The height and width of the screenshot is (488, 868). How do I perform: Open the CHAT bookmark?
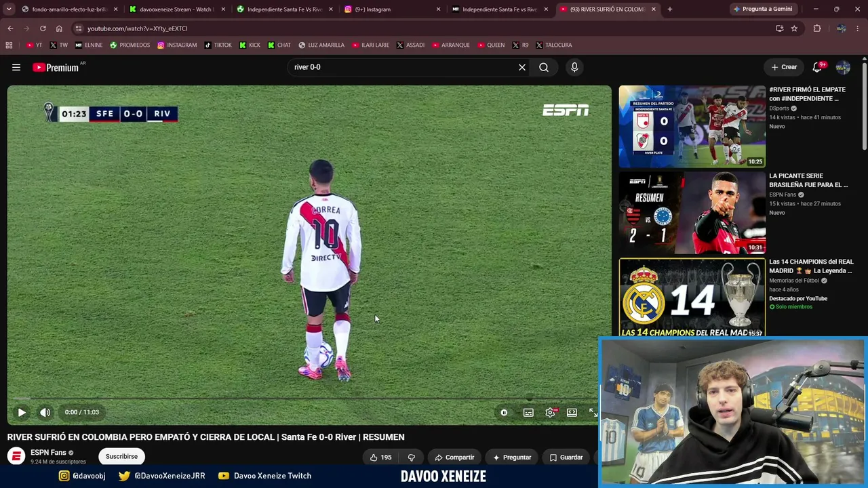coord(279,45)
